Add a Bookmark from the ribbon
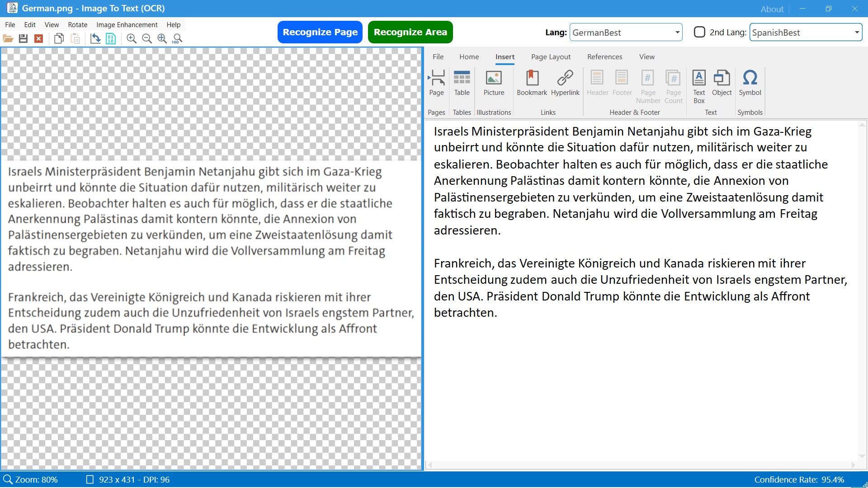Viewport: 868px width, 488px height. pyautogui.click(x=532, y=83)
